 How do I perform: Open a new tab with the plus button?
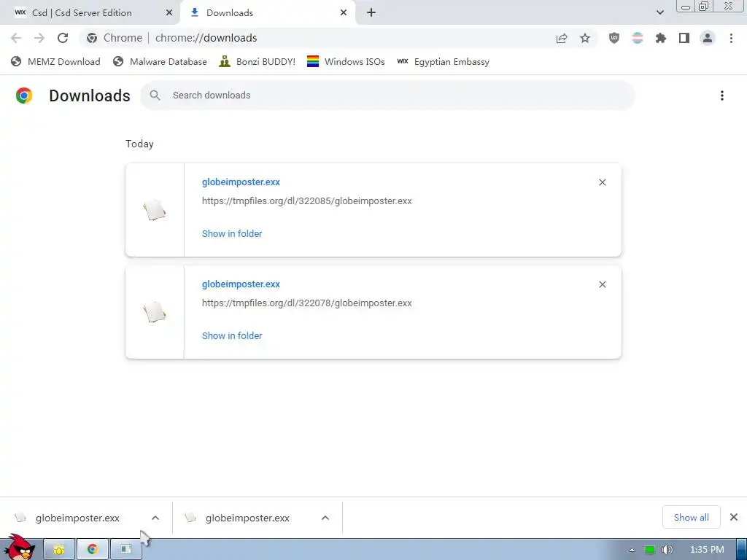pos(371,13)
